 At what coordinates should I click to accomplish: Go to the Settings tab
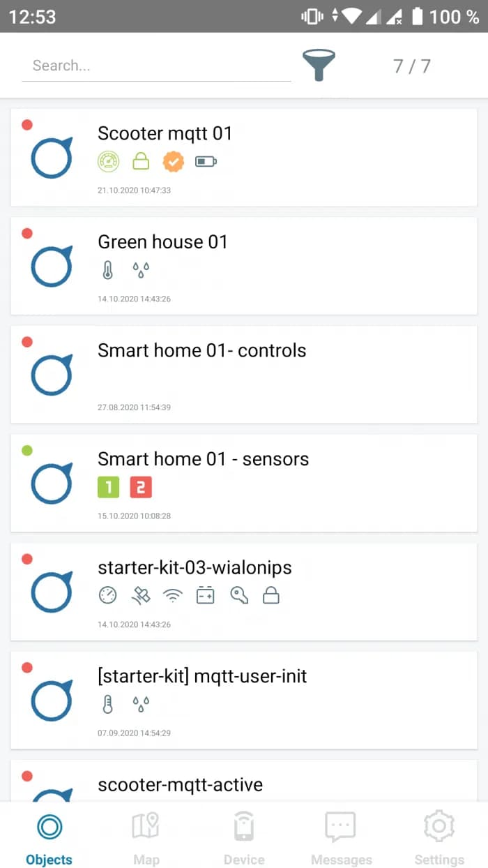[x=439, y=837]
